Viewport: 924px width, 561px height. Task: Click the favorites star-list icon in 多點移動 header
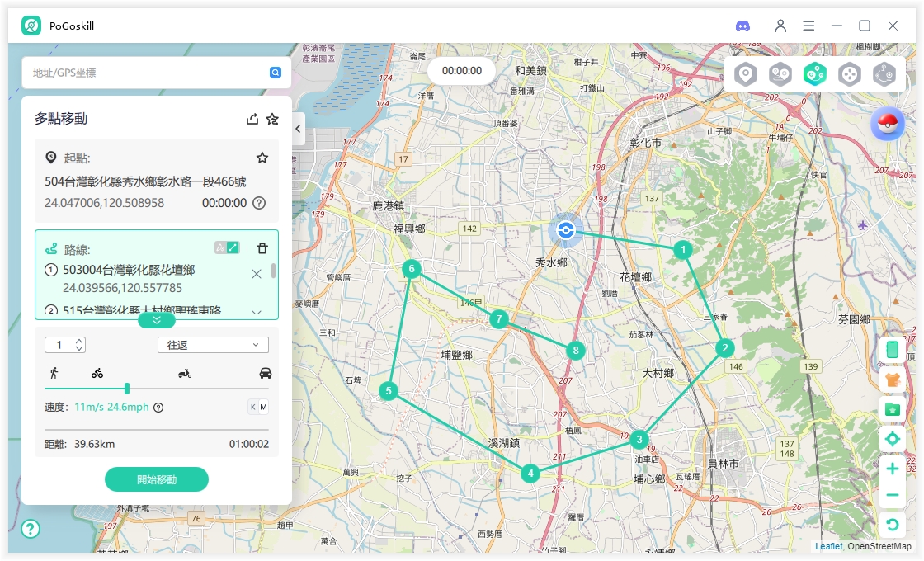coord(272,119)
